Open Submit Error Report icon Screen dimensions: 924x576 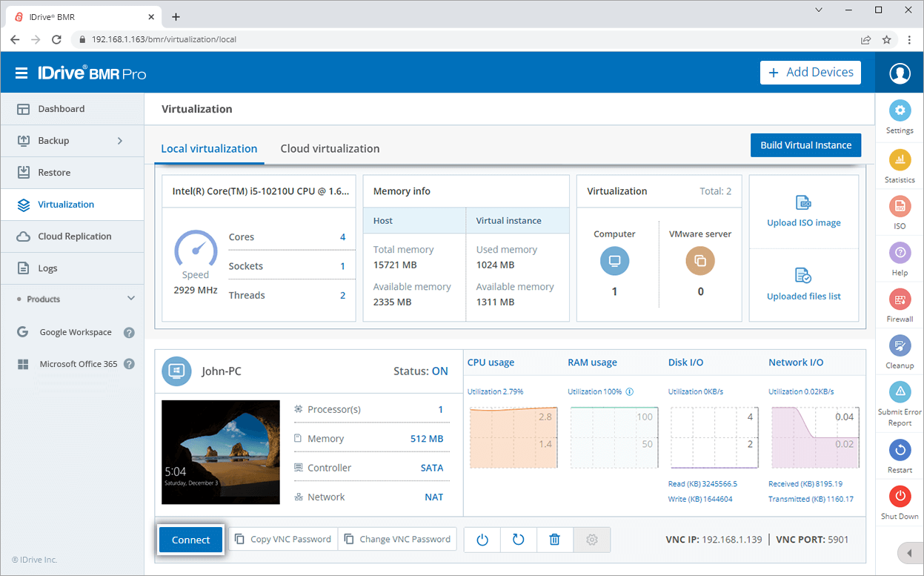point(900,392)
